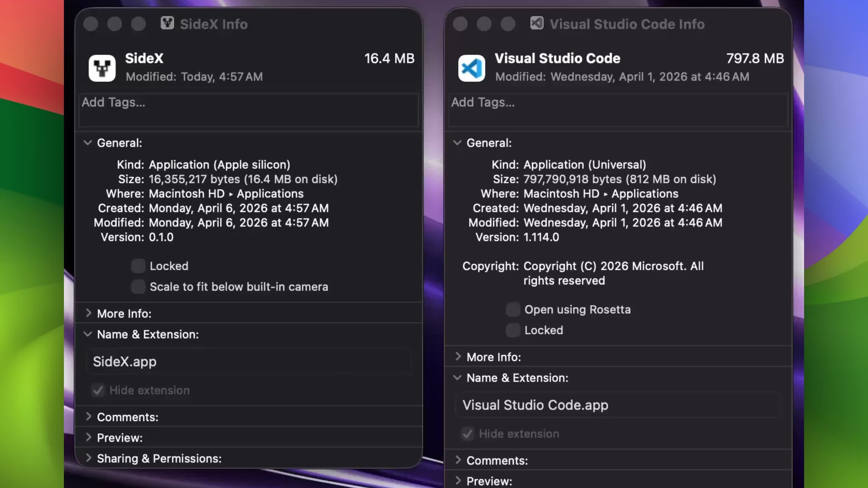
Task: Click the small VS Code title bar icon
Action: click(x=537, y=23)
